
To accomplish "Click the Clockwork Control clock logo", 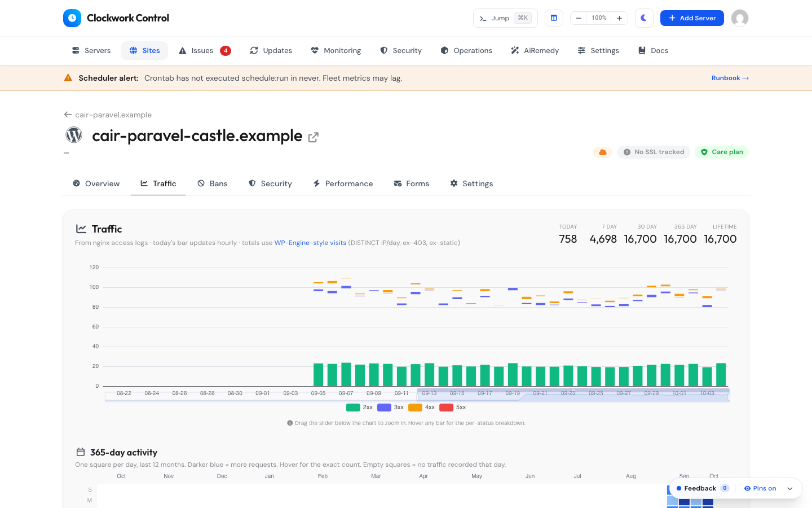I will pos(72,18).
